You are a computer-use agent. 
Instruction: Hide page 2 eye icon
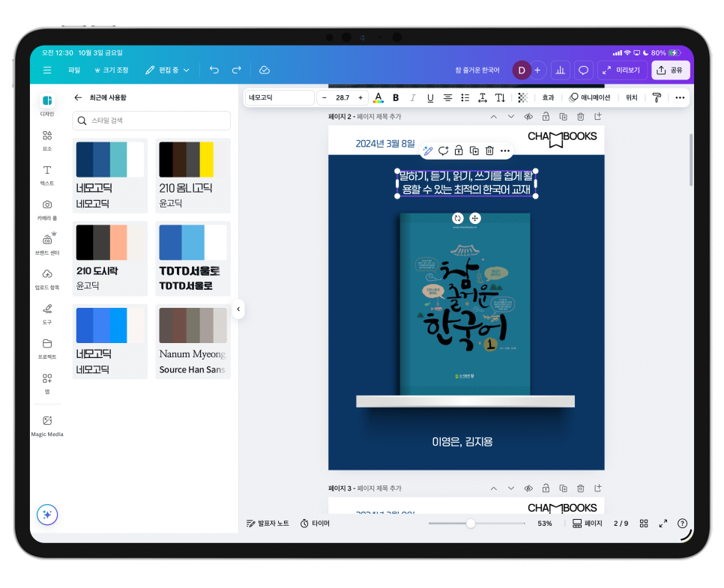pos(528,117)
